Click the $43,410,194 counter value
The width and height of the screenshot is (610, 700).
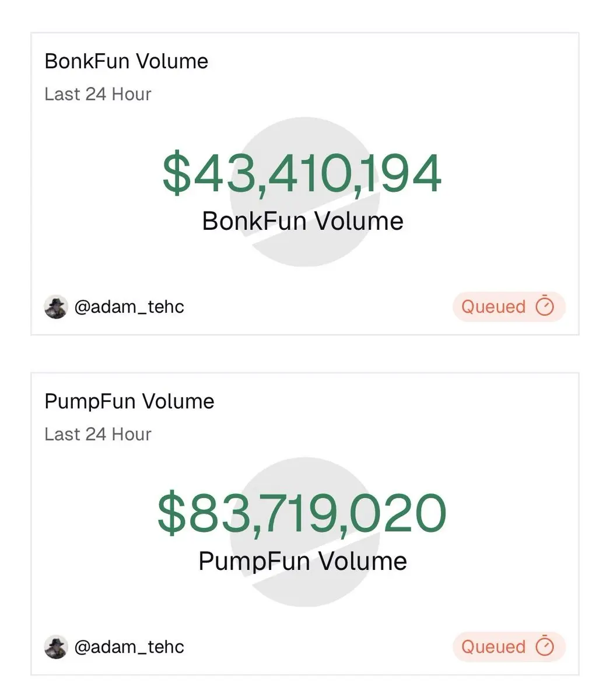[302, 173]
